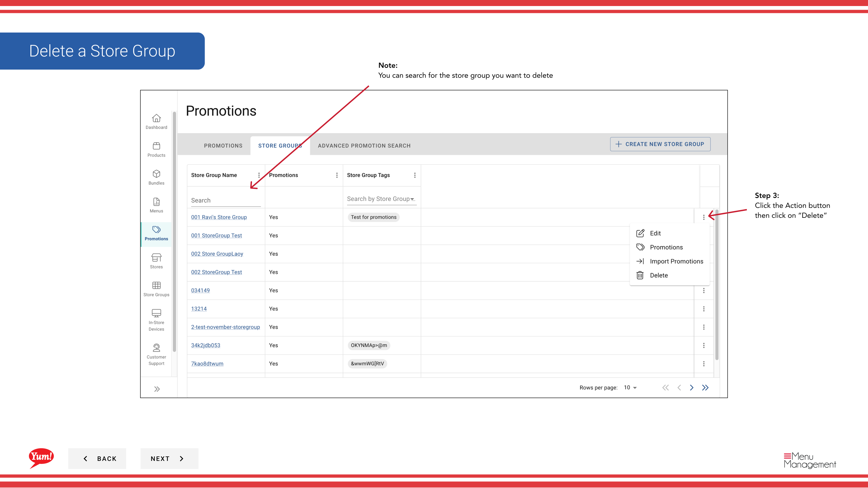This screenshot has width=868, height=488.
Task: Open the Dashboard sidebar icon
Action: (156, 122)
